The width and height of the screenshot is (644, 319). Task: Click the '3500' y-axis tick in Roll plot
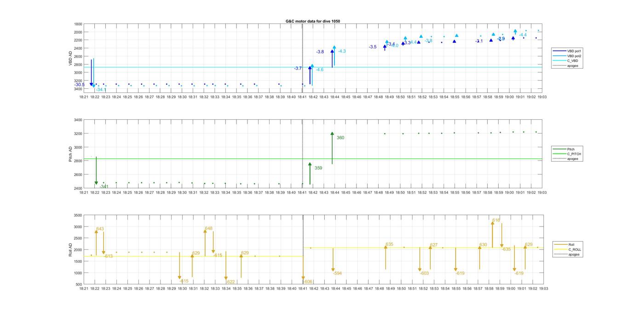click(x=78, y=215)
